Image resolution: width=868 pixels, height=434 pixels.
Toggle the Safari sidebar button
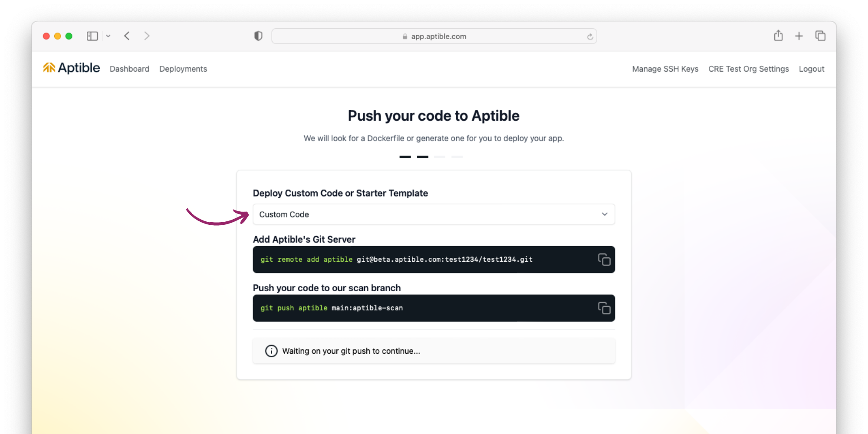coord(92,36)
